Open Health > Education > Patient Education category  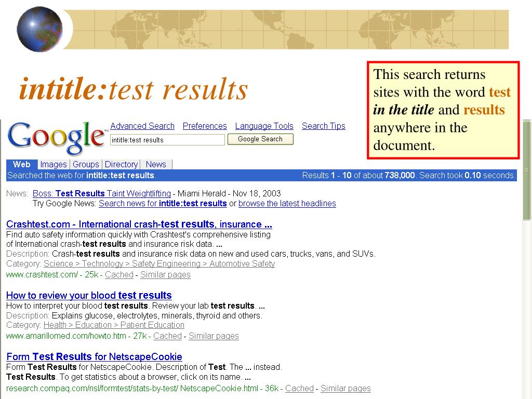tap(114, 325)
